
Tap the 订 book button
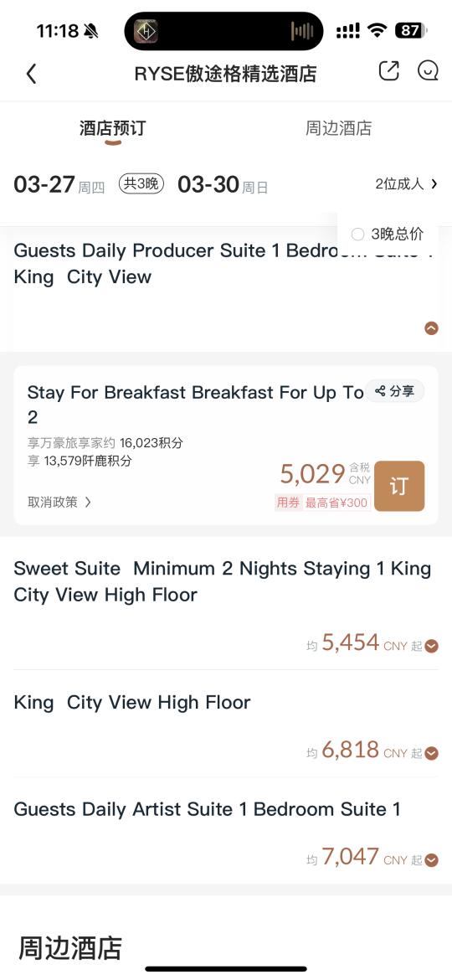pyautogui.click(x=399, y=487)
